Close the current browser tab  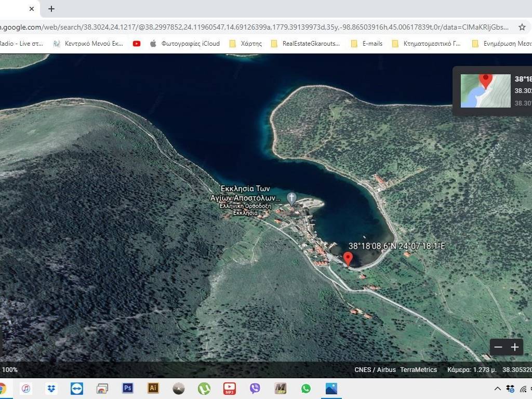coord(32,9)
